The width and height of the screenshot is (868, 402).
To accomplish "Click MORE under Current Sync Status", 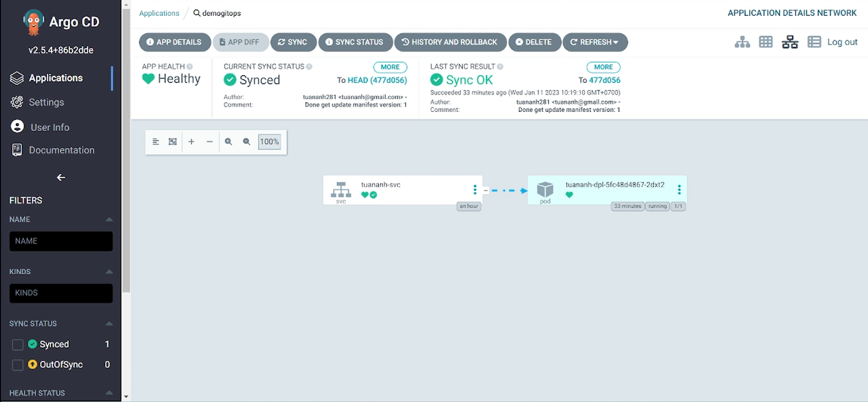I will [390, 67].
